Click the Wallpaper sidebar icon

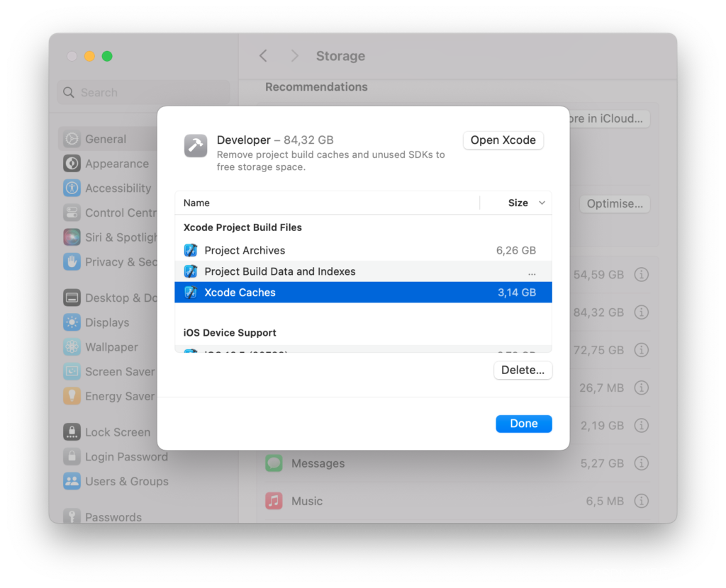(x=72, y=347)
